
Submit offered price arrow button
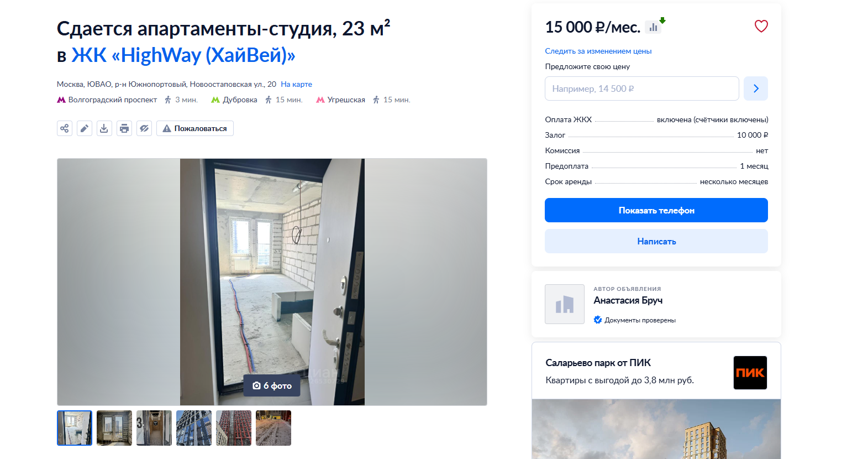[x=756, y=88]
